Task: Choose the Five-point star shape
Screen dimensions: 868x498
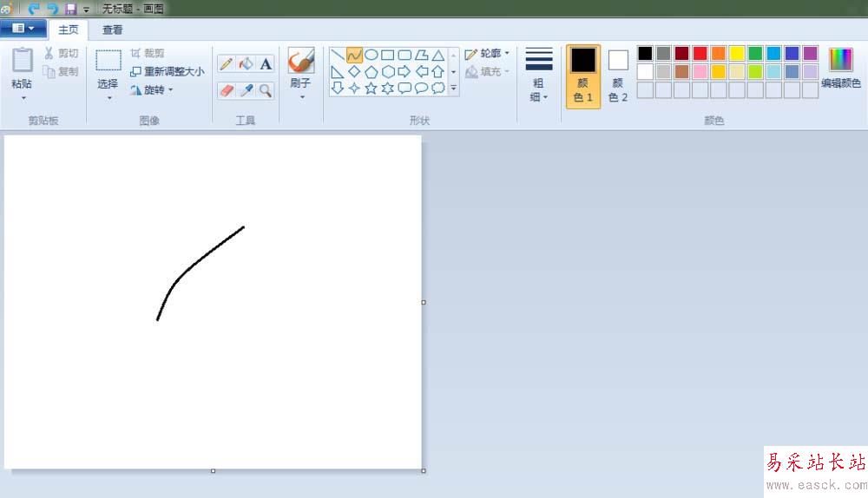Action: click(x=372, y=88)
